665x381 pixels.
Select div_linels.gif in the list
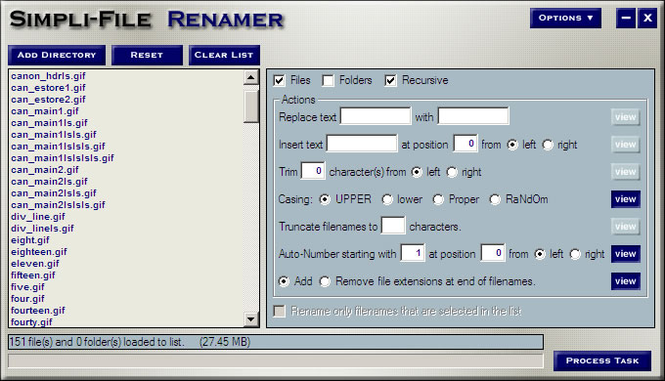42,229
